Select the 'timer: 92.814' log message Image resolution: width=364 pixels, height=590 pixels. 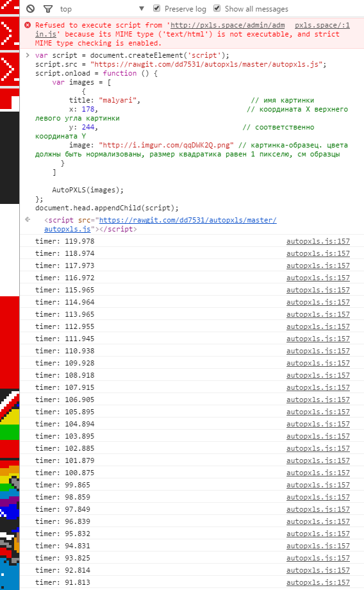click(x=63, y=570)
